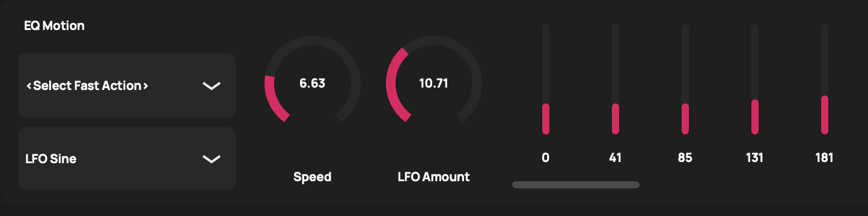868x216 pixels.
Task: Click the slider labeled 0
Action: tap(546, 79)
